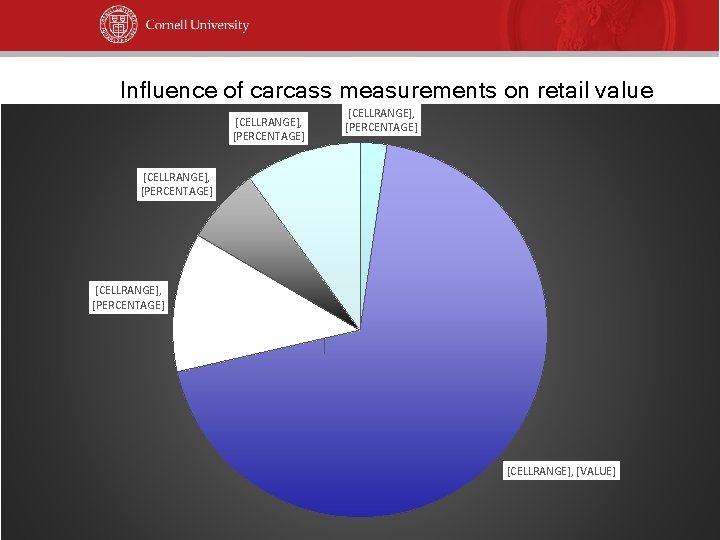The height and width of the screenshot is (540, 720).
Task: Click the Cornell University wordmark text
Action: (x=197, y=25)
